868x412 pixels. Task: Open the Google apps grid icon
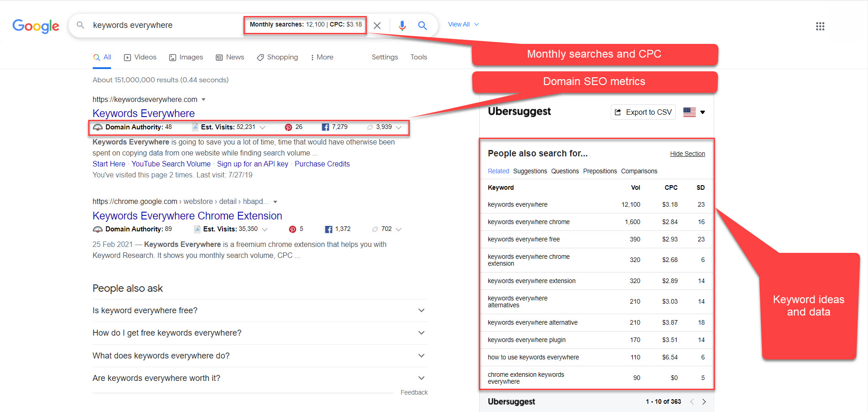point(820,26)
